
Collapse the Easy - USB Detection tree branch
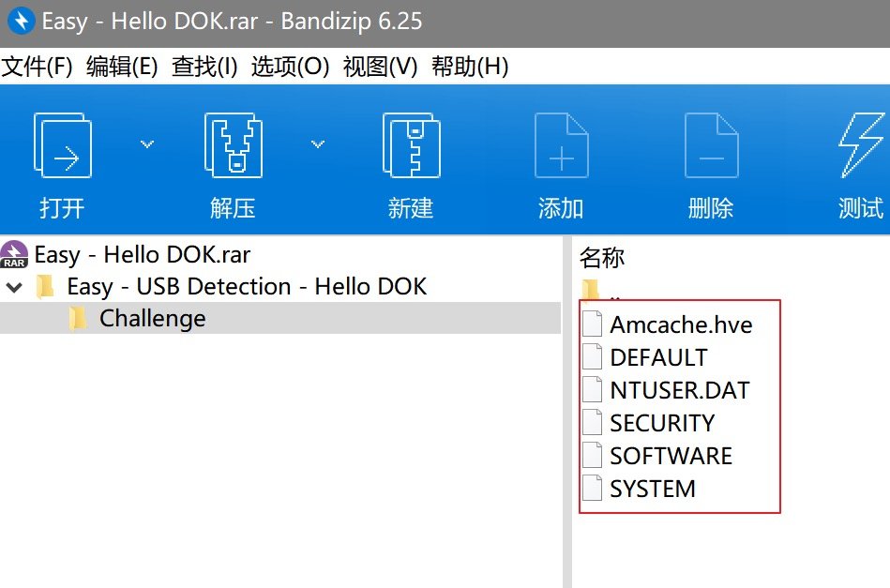[x=13, y=287]
